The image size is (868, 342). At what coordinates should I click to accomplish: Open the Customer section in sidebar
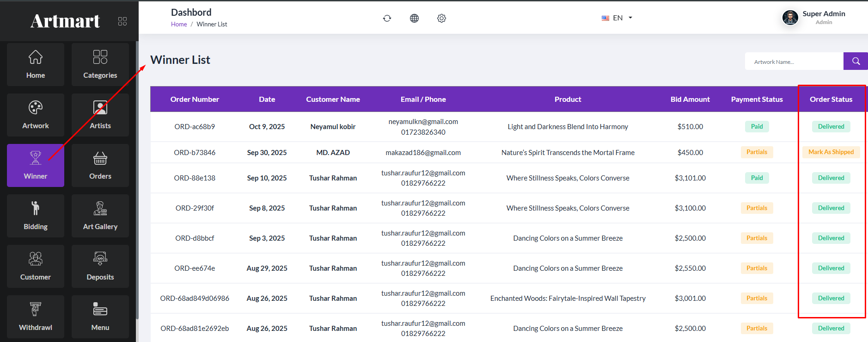point(36,266)
